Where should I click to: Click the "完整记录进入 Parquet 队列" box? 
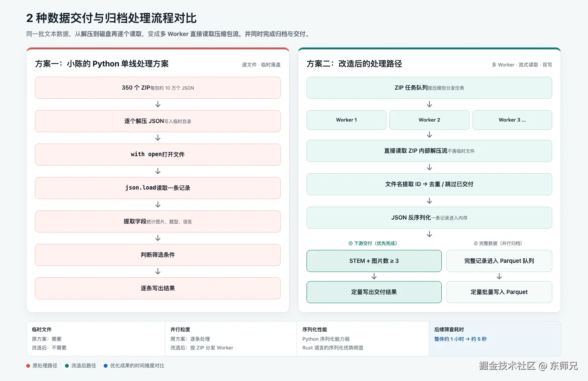click(499, 261)
